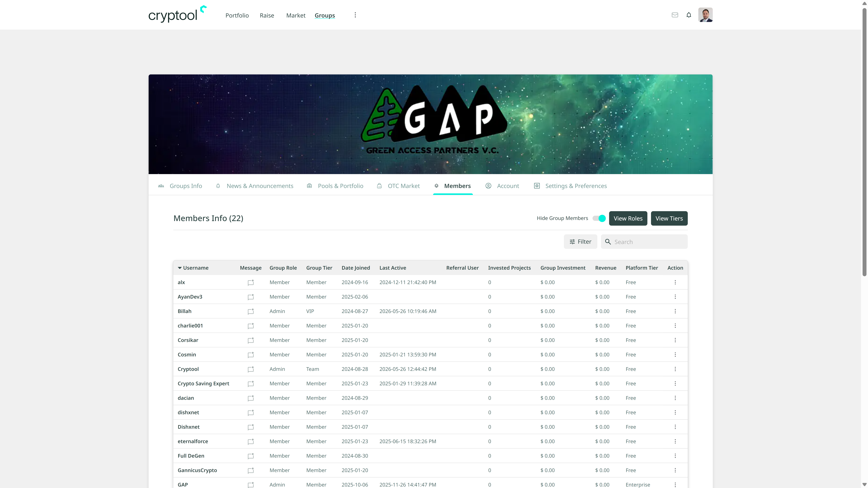This screenshot has height=488, width=868.
Task: Open action menu for dacian row
Action: tap(675, 398)
